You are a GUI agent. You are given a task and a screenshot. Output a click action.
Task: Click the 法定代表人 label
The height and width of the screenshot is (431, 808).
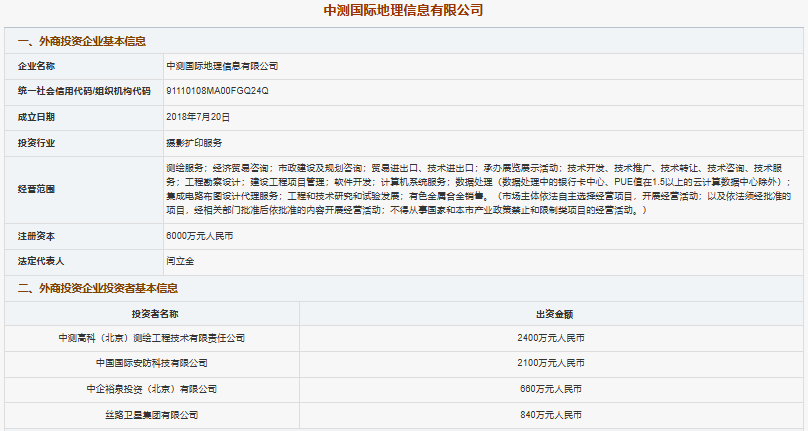click(x=41, y=261)
